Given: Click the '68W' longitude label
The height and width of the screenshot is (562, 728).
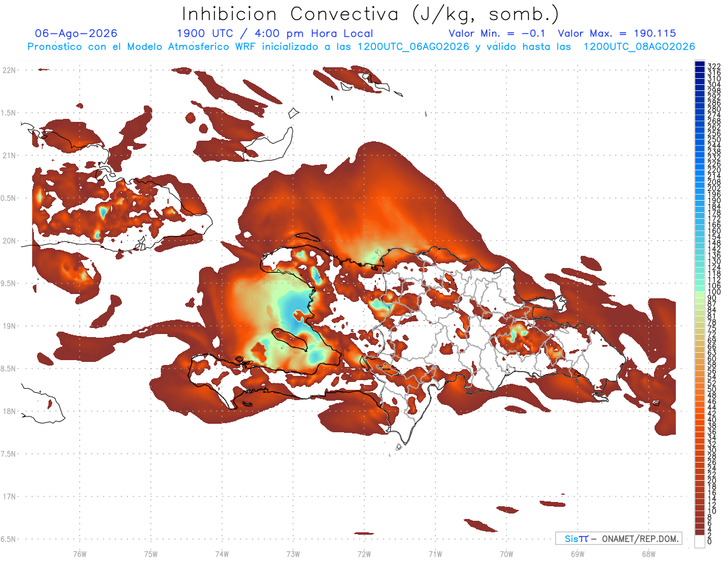Looking at the screenshot, I should pos(649,554).
